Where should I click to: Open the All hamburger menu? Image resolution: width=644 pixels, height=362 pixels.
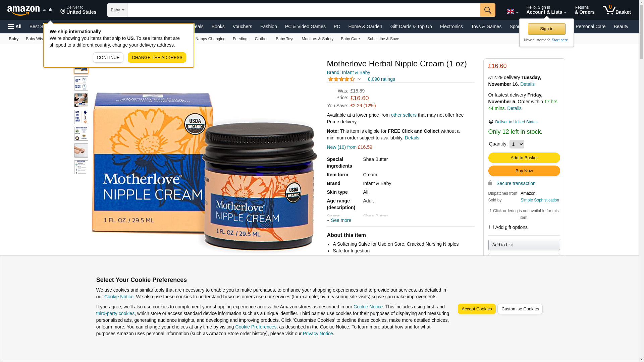tap(15, 26)
